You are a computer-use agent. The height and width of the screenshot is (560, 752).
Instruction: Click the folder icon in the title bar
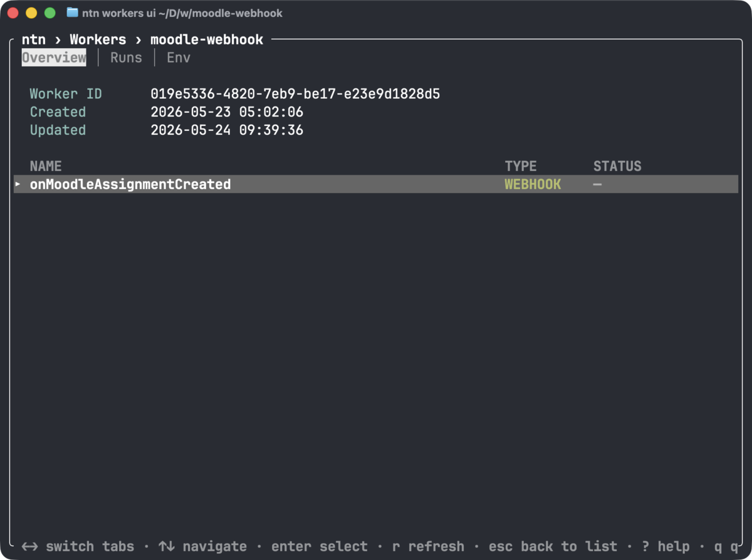pyautogui.click(x=72, y=13)
